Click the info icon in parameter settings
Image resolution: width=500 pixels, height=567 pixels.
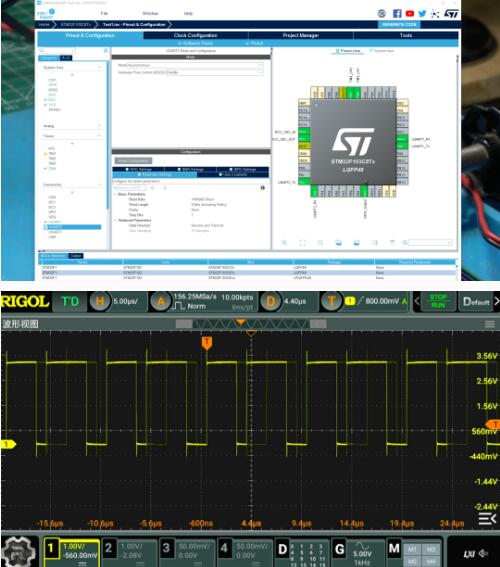(x=263, y=188)
